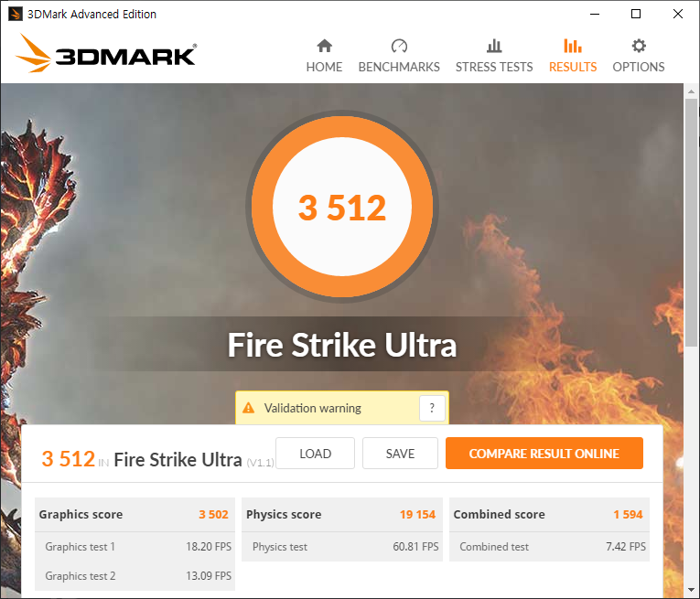Viewport: 700px width, 599px height.
Task: Click the validation warning triangle icon
Action: click(248, 408)
